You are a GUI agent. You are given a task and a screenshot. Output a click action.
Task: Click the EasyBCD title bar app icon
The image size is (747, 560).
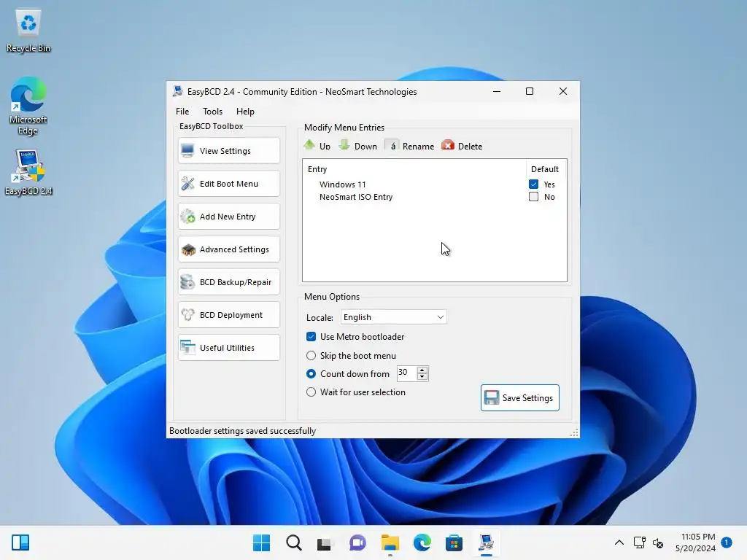click(178, 91)
